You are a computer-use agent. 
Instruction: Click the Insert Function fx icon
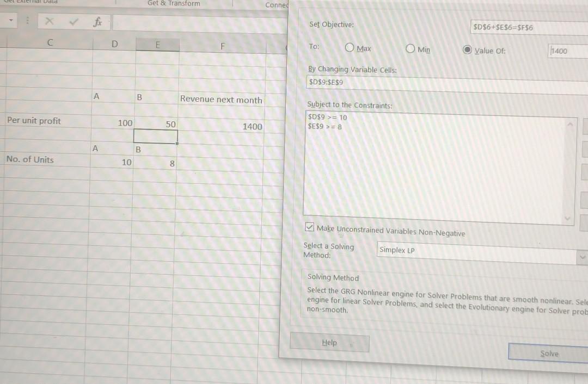tap(97, 21)
